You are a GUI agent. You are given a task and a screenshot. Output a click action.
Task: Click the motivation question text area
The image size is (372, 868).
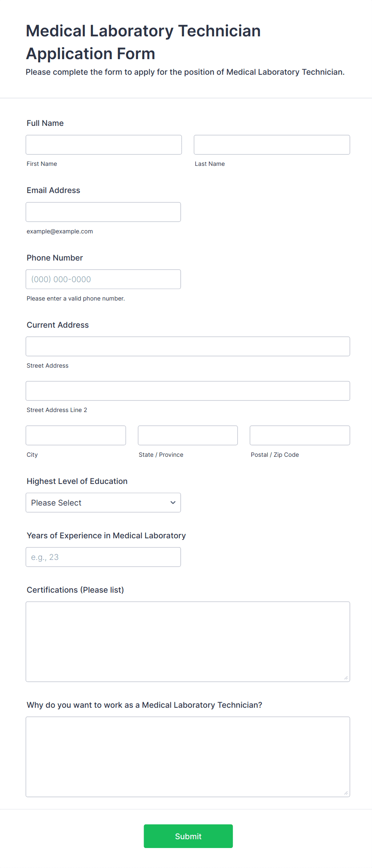pyautogui.click(x=188, y=757)
